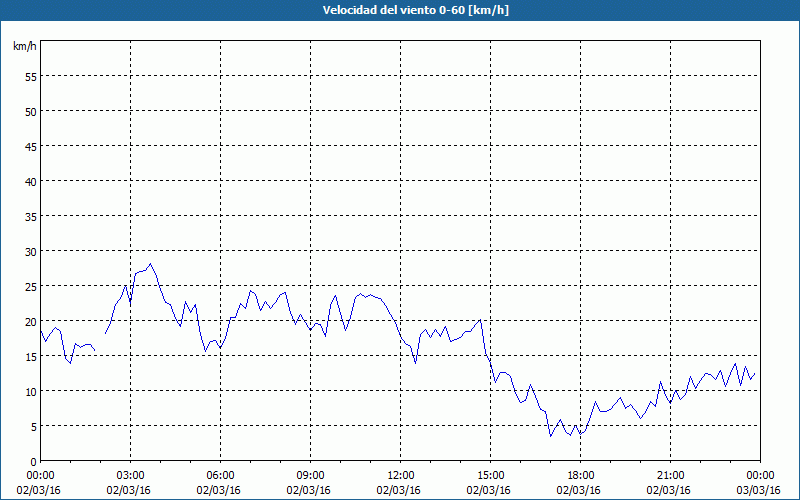Click the 02/03/16 date under 12:00
Viewport: 800px width, 500px height.
click(398, 490)
